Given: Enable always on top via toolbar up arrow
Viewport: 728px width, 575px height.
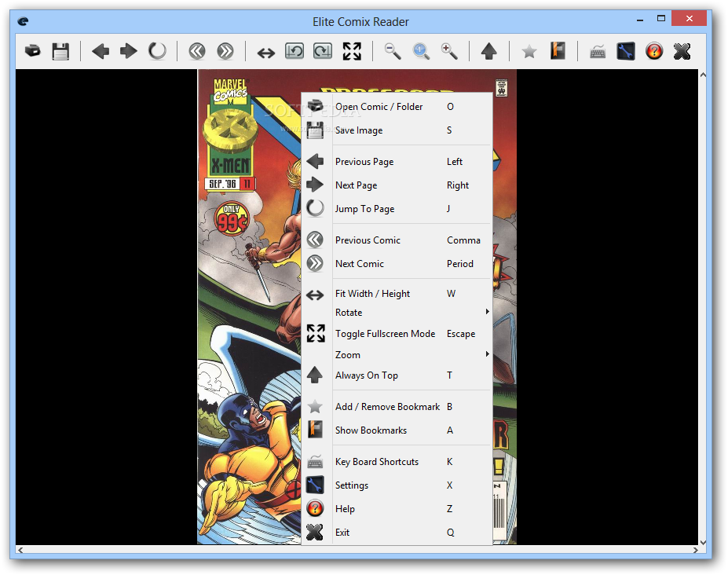Looking at the screenshot, I should point(489,51).
